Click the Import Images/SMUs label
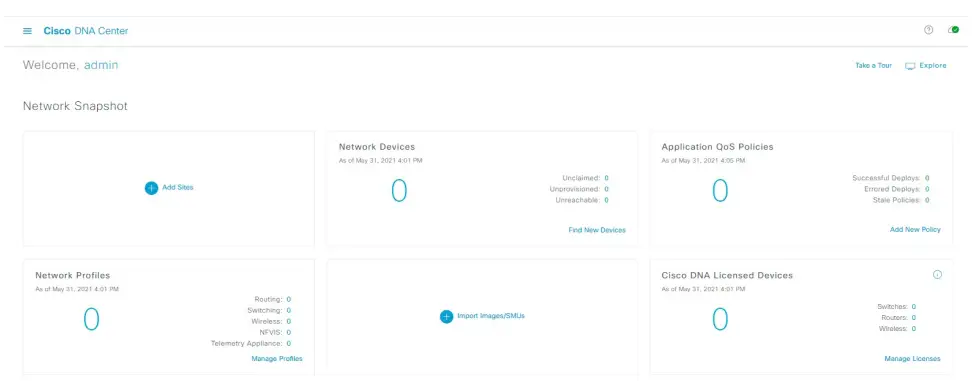This screenshot has width=974, height=381. tap(491, 316)
